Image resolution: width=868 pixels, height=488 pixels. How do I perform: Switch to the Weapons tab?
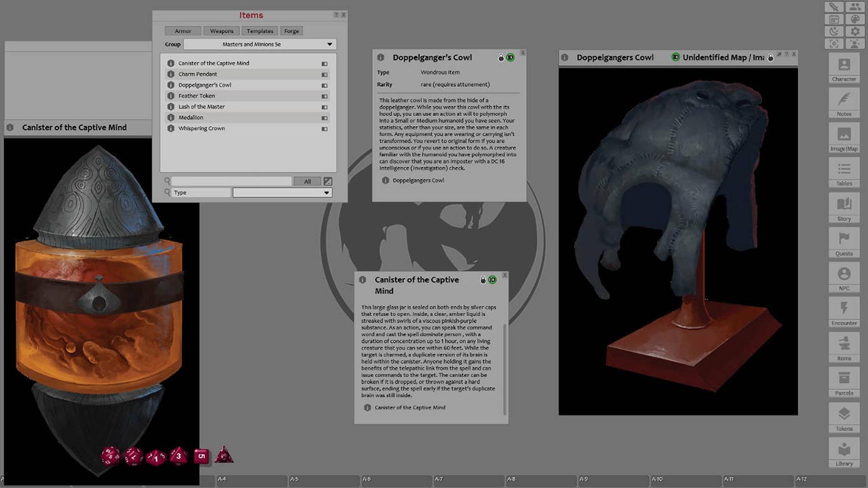coord(221,30)
